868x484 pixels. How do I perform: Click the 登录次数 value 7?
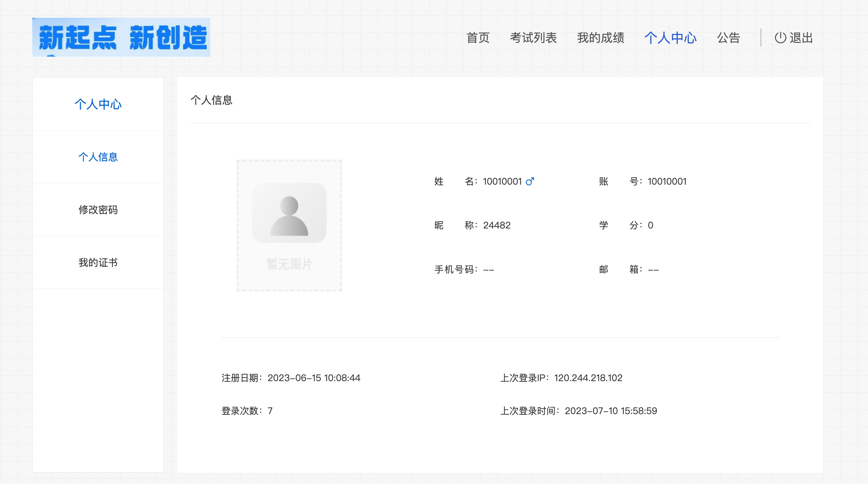(270, 411)
